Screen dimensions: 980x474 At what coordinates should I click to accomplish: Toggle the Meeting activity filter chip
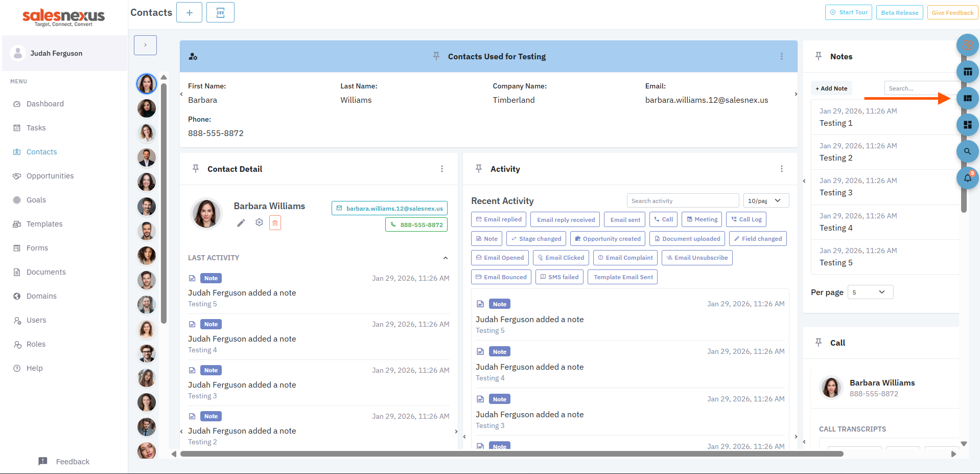coord(702,219)
